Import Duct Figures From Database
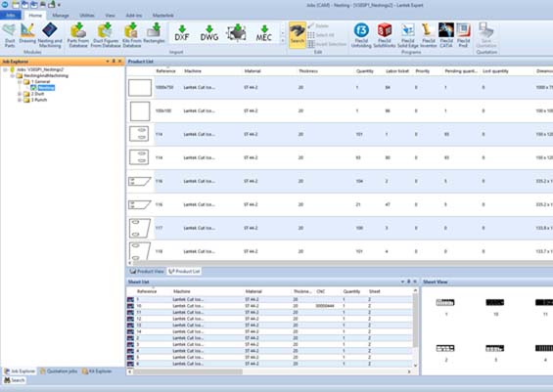 pyautogui.click(x=106, y=35)
